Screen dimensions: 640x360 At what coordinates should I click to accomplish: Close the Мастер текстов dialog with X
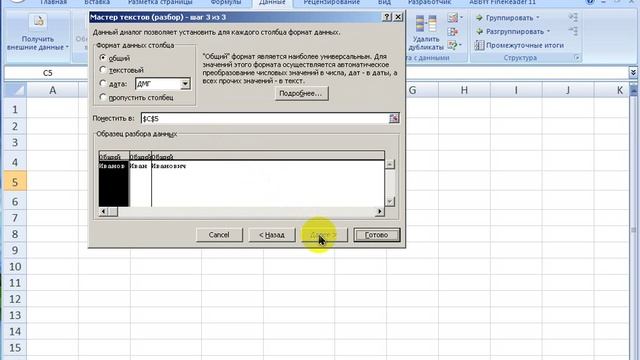coord(398,17)
